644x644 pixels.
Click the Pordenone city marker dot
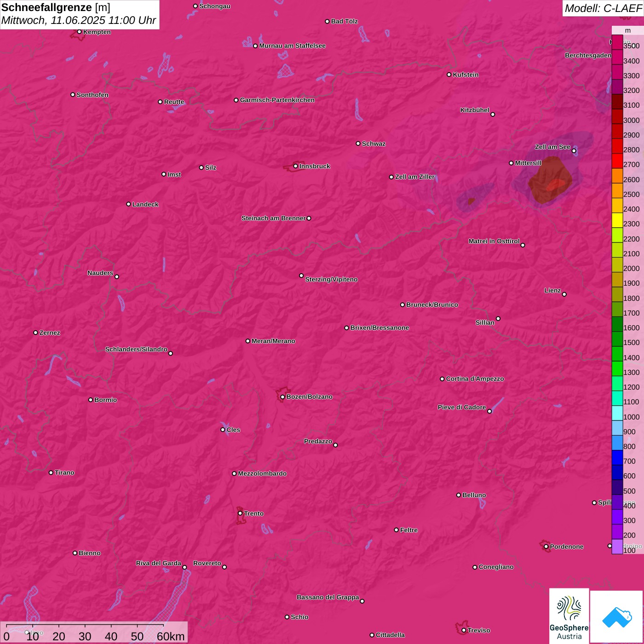546,546
